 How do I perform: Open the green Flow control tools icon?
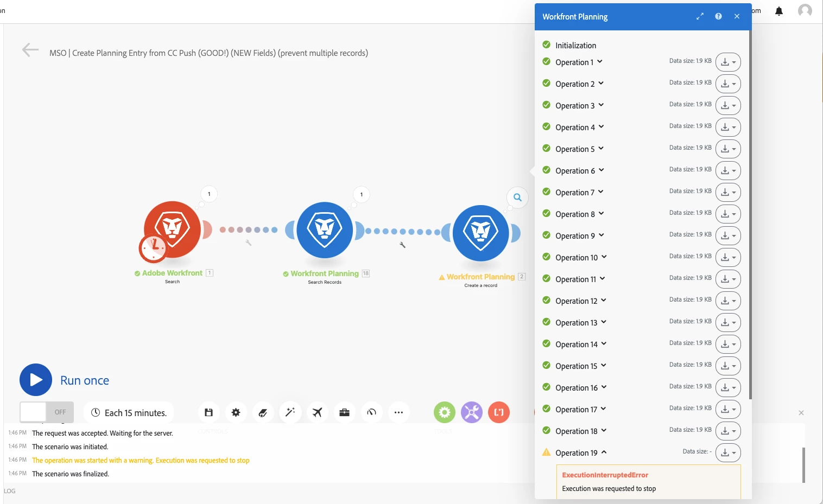(445, 412)
